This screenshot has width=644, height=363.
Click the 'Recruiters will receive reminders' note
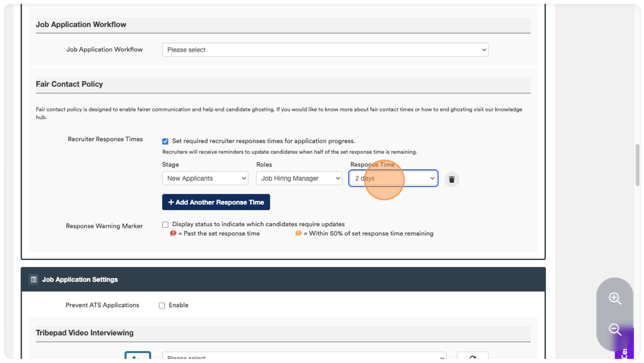pos(290,152)
